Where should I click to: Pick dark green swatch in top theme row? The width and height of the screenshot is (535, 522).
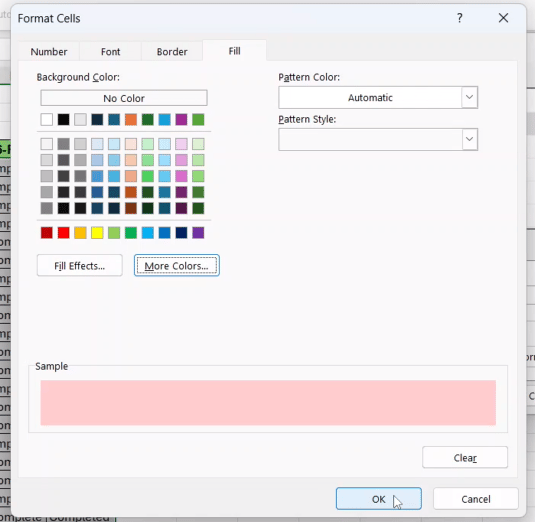click(148, 119)
